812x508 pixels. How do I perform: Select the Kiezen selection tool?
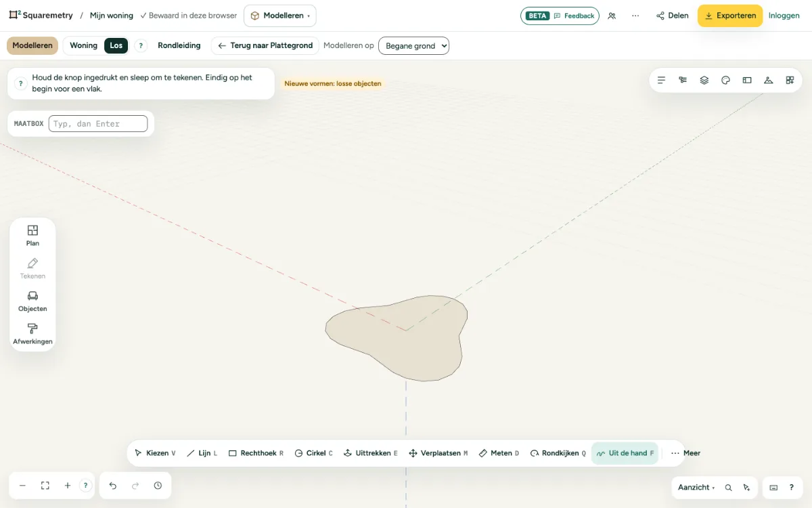point(155,453)
